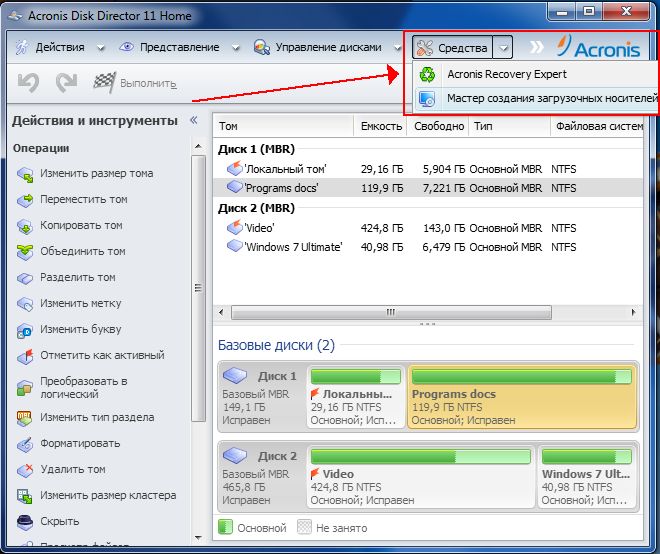Click the bootable media wizard icon
This screenshot has width=660, height=554.
[427, 99]
